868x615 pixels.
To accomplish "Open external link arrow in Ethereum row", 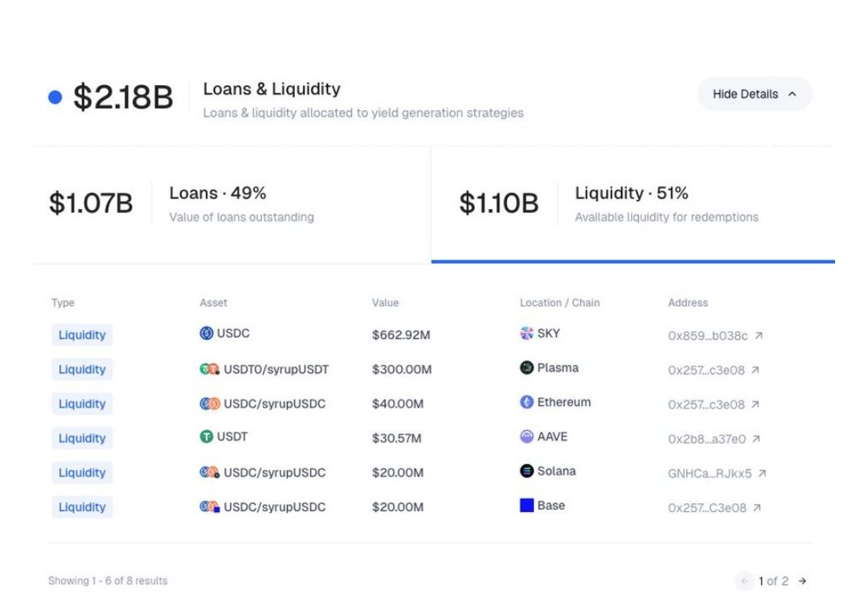I will [x=755, y=404].
